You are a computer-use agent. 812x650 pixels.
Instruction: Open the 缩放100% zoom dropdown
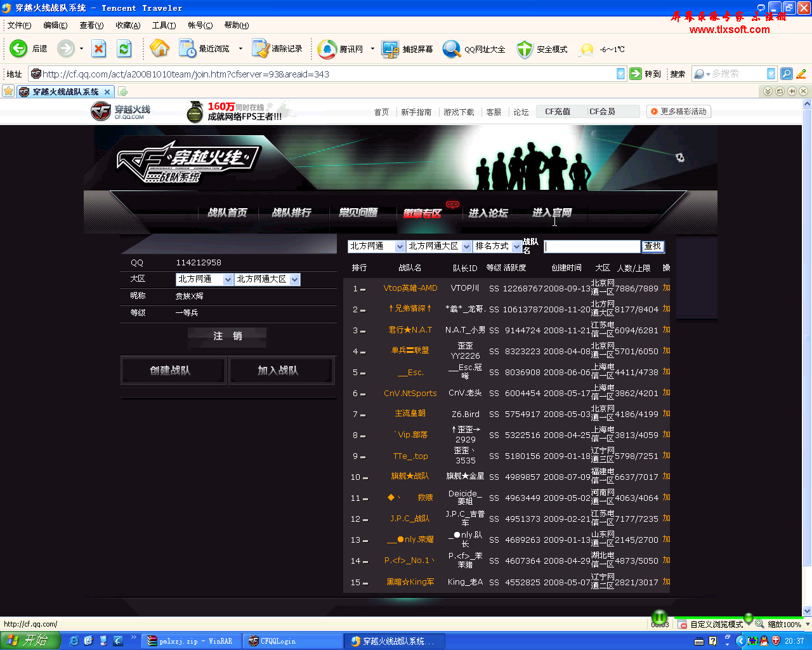tap(807, 625)
